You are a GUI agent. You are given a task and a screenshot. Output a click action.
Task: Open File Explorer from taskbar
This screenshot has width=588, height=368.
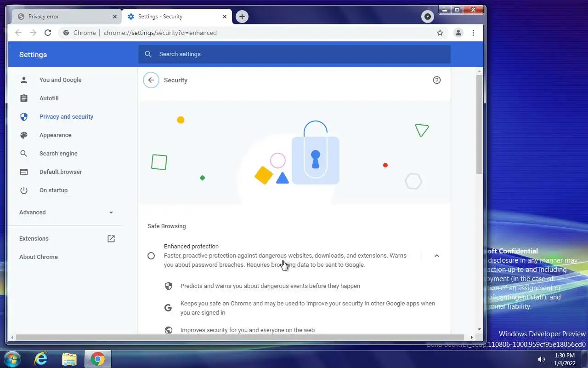pos(69,359)
